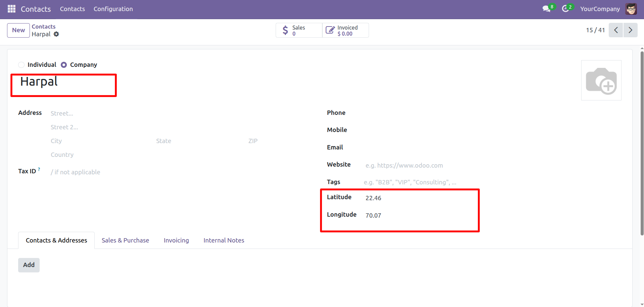Click the Add button
Screen dimensions: 644x307
pos(29,265)
